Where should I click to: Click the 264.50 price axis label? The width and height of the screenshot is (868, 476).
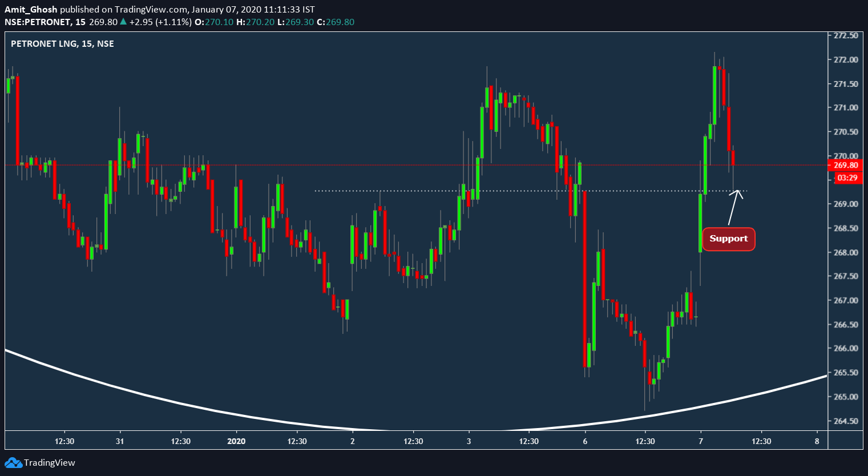coord(846,421)
